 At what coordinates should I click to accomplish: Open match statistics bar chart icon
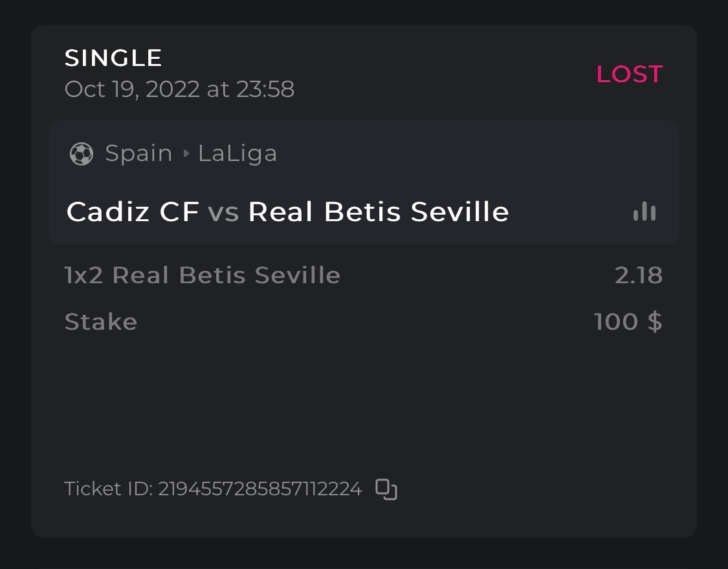[645, 211]
